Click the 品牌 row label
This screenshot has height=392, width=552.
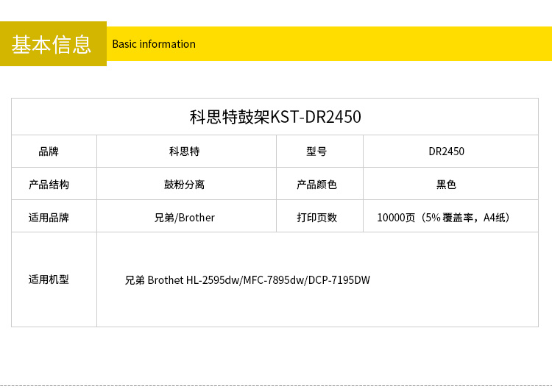(49, 152)
